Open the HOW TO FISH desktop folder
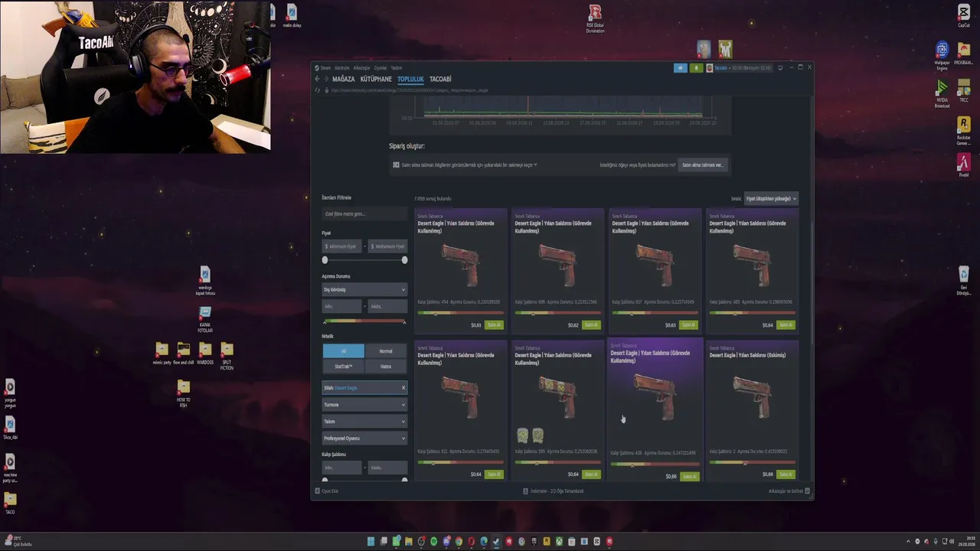The image size is (980, 551). tap(184, 393)
